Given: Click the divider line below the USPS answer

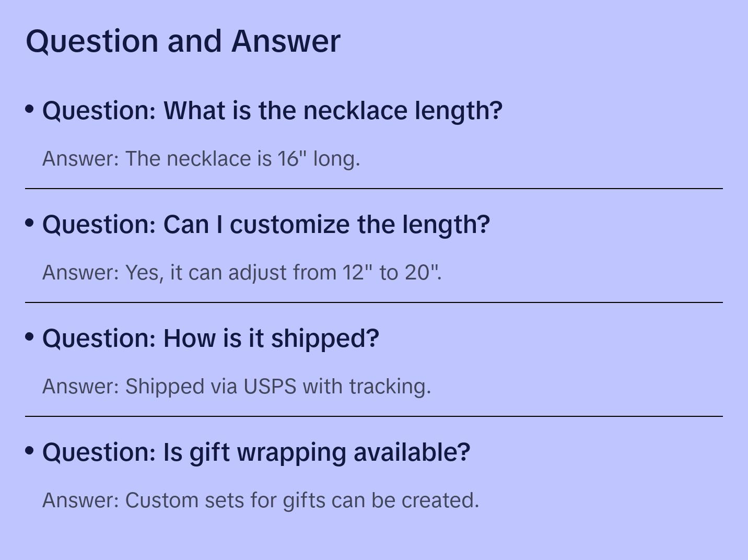Looking at the screenshot, I should [374, 416].
